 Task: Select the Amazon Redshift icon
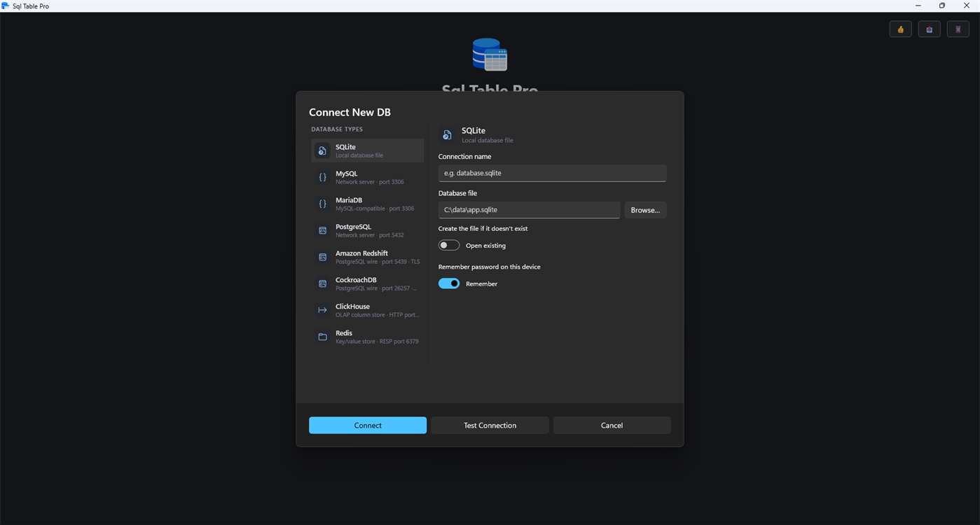click(322, 257)
